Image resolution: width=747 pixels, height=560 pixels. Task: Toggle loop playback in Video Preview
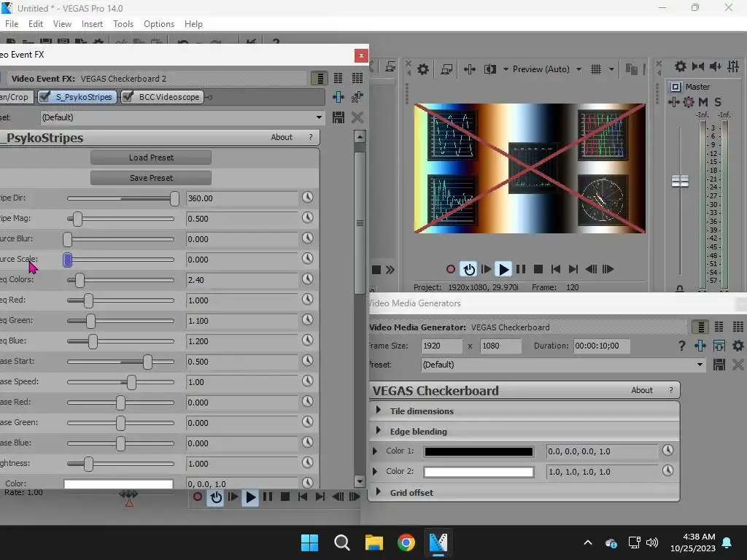[x=469, y=270]
